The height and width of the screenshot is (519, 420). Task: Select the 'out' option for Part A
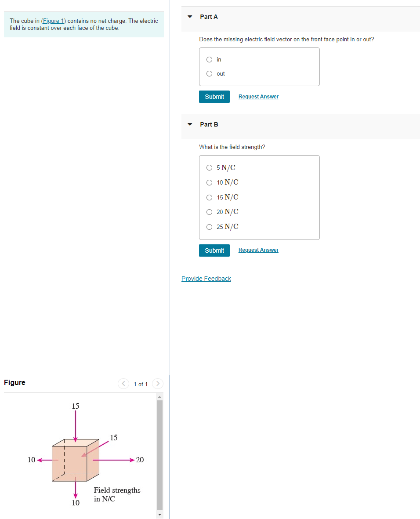pyautogui.click(x=209, y=73)
